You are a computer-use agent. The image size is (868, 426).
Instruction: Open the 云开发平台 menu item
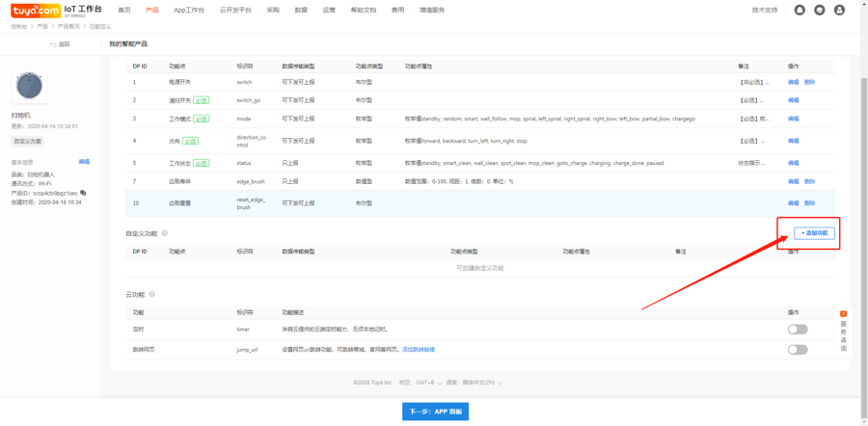[x=235, y=10]
